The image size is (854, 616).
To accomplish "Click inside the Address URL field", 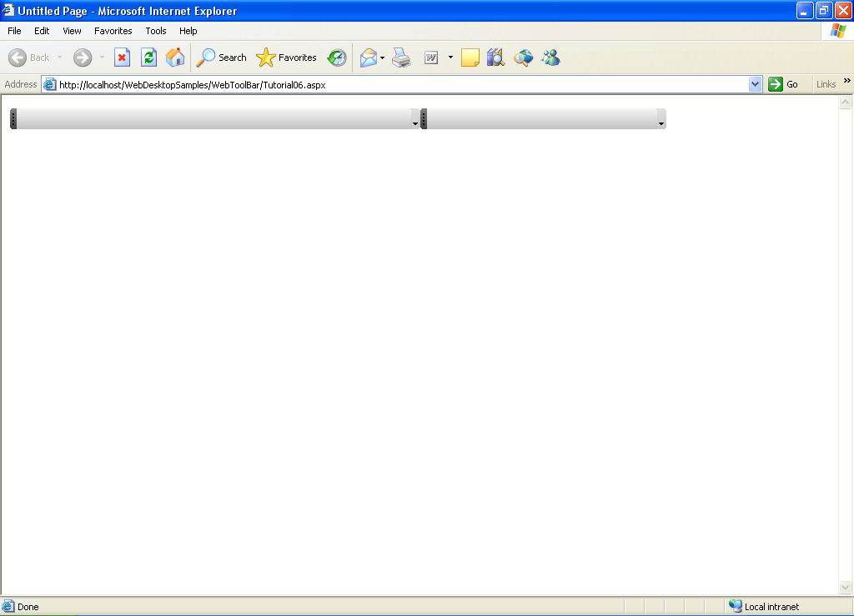I will pos(400,84).
